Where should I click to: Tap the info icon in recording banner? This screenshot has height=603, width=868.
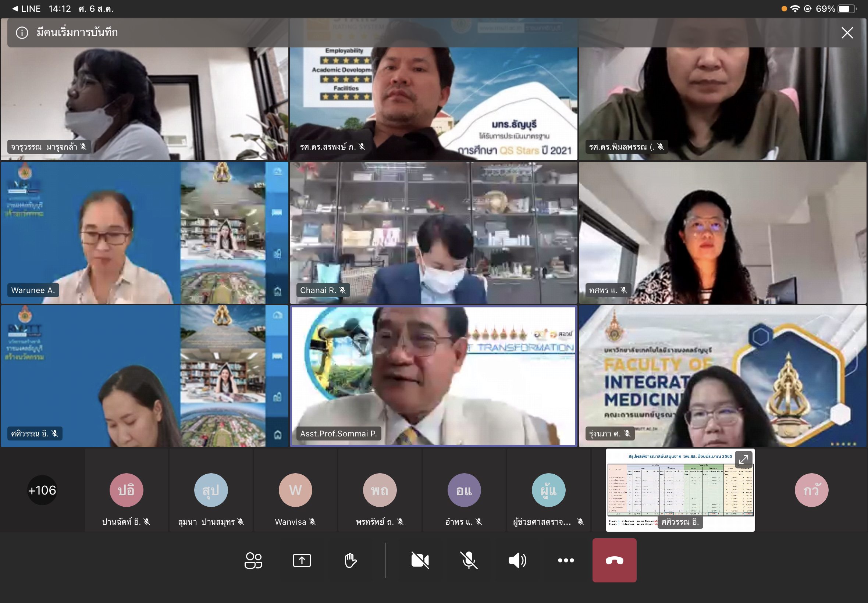tap(22, 33)
